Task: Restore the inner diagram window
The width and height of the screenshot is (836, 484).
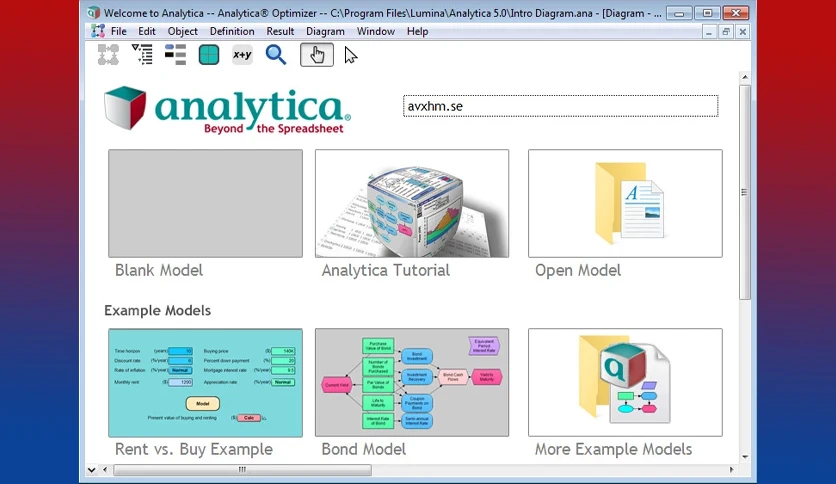Action: (x=726, y=32)
